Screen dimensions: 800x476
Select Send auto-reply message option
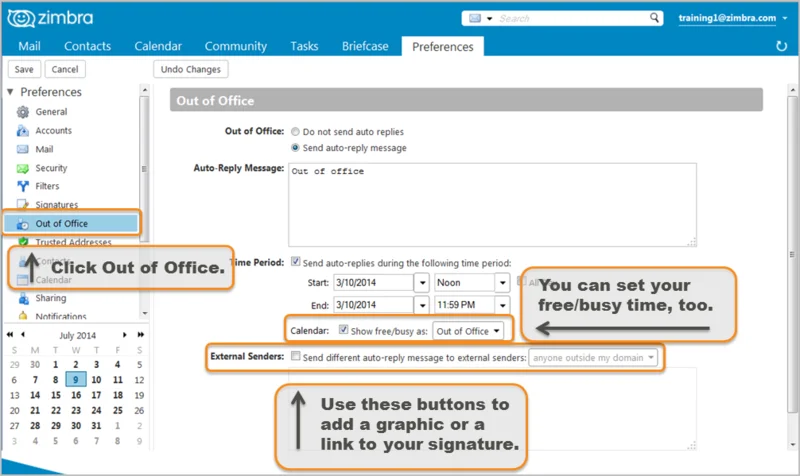coord(295,147)
